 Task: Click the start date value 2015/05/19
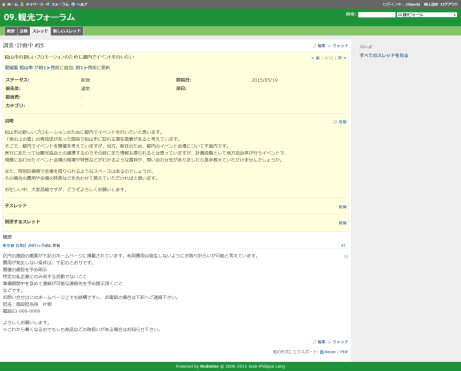coord(265,80)
